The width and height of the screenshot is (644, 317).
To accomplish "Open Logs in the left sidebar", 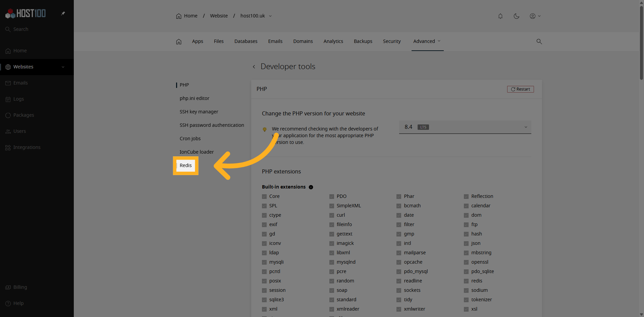I will point(18,99).
